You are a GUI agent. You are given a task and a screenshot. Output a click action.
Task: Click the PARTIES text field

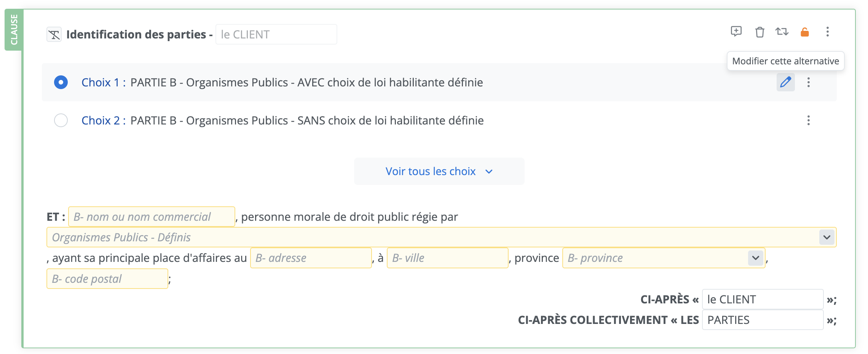762,320
